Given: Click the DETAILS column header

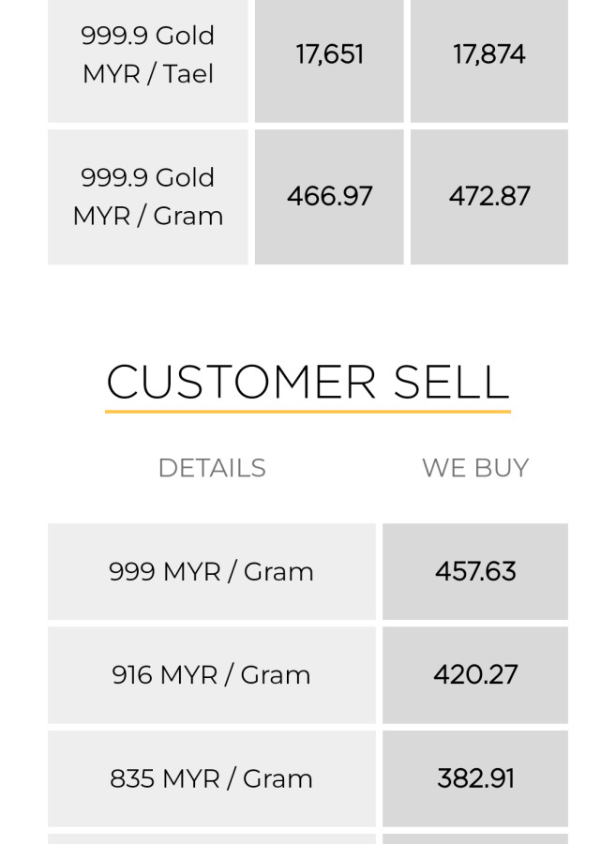Looking at the screenshot, I should (212, 468).
